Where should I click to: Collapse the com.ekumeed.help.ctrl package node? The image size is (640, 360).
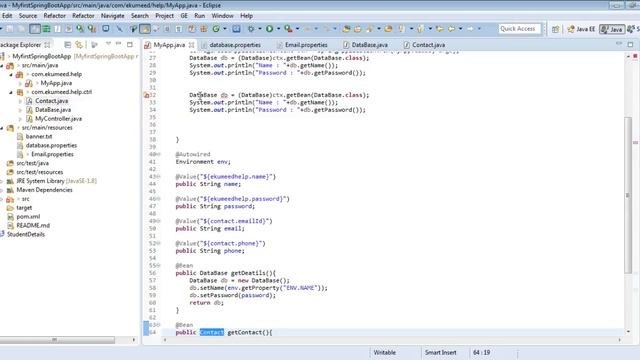(11, 92)
